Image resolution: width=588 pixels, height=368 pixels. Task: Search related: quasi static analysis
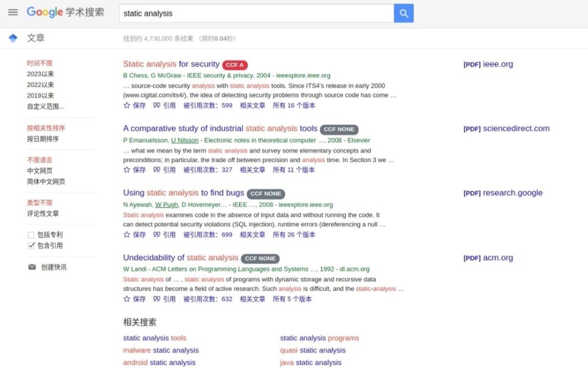[x=313, y=351]
